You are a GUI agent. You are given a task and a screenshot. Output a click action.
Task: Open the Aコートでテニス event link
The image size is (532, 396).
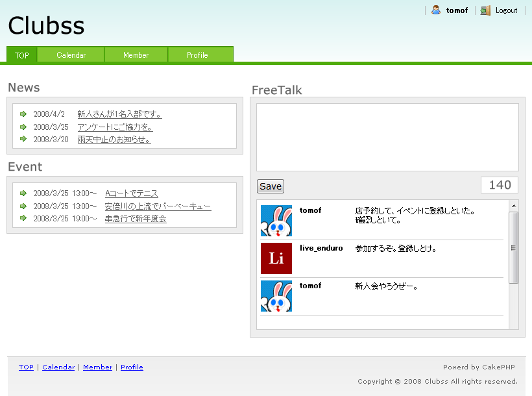131,193
